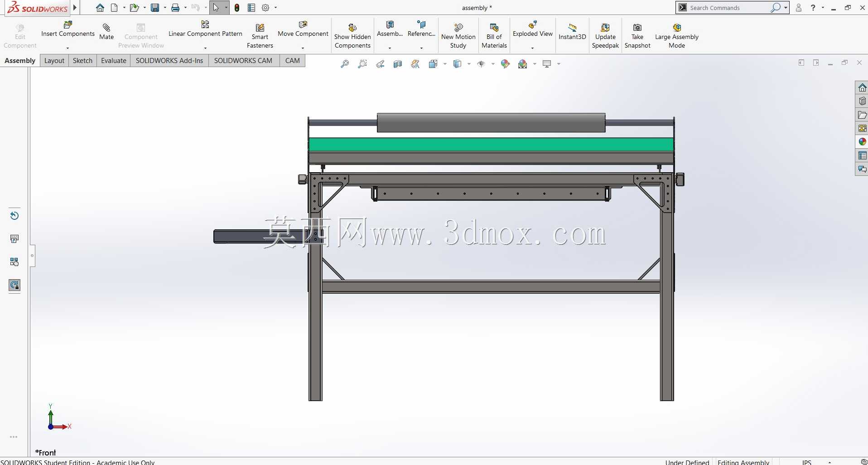Open SOLIDWORKS CAM tab
The image size is (868, 465).
coord(243,61)
